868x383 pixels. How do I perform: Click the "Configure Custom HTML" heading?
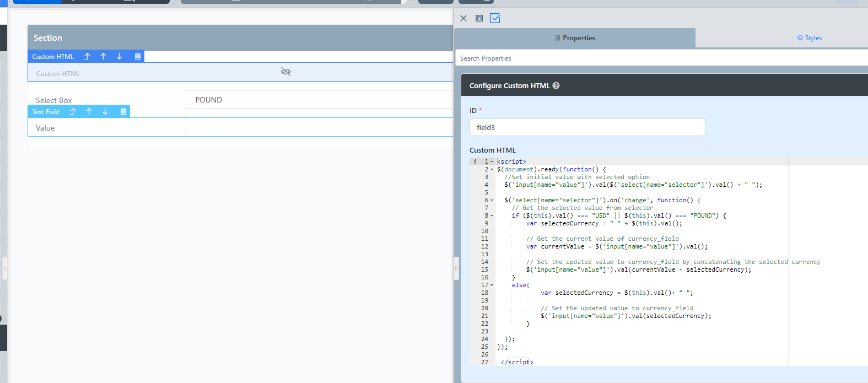pyautogui.click(x=510, y=85)
